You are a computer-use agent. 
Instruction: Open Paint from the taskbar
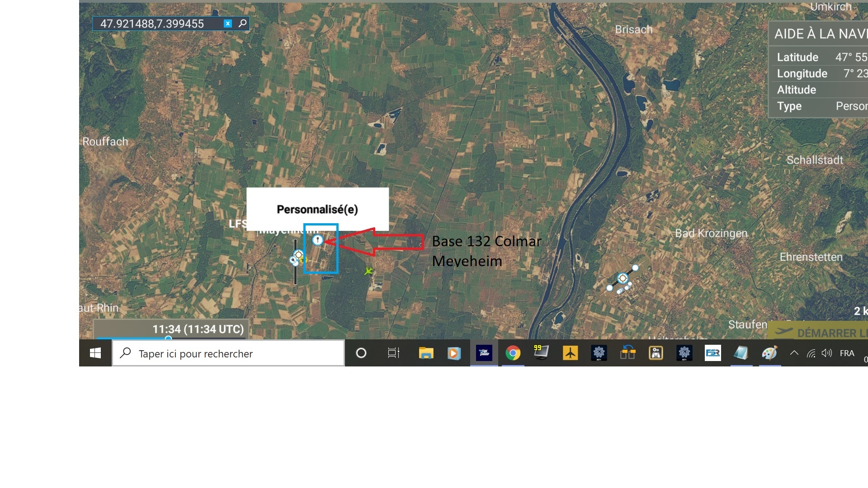coord(769,353)
